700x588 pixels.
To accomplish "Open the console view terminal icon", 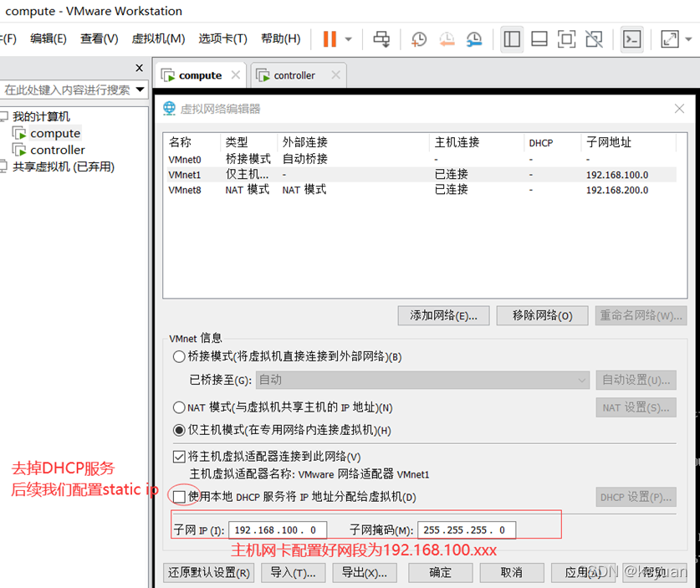I will (x=632, y=38).
